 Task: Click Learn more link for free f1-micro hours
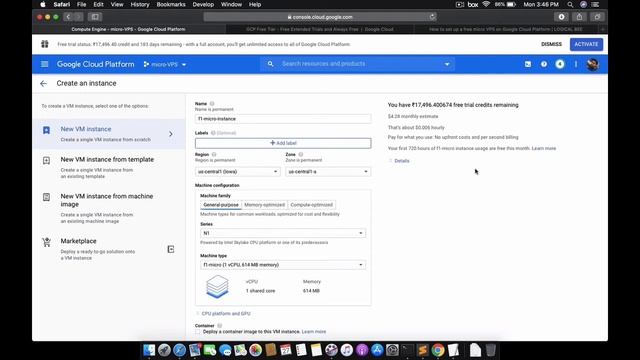(x=544, y=149)
